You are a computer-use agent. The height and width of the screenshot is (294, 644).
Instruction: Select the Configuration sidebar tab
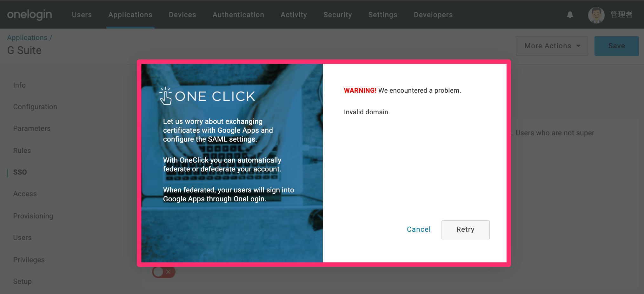[35, 107]
